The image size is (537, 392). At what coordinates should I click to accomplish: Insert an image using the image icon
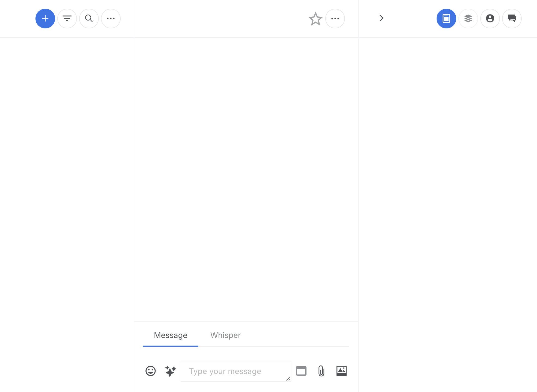click(342, 371)
